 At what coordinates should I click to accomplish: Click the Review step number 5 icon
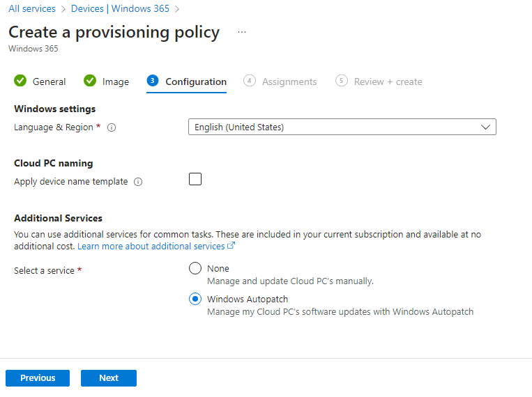pos(342,81)
